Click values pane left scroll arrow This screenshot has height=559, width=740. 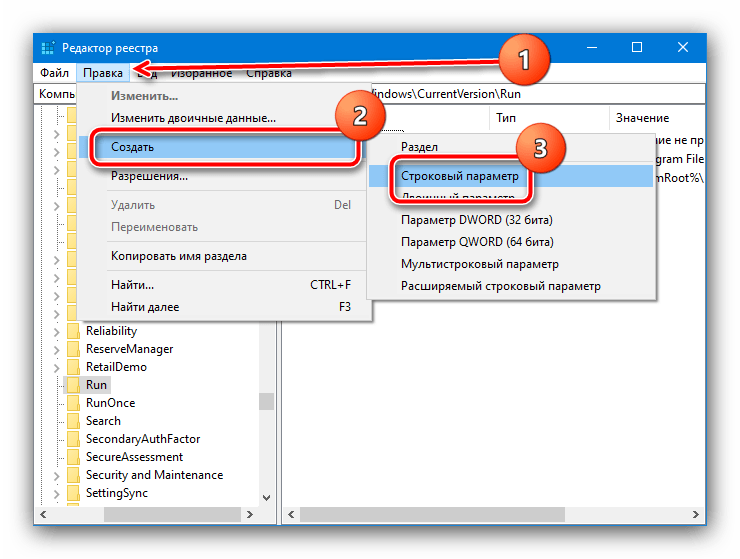pos(291,515)
